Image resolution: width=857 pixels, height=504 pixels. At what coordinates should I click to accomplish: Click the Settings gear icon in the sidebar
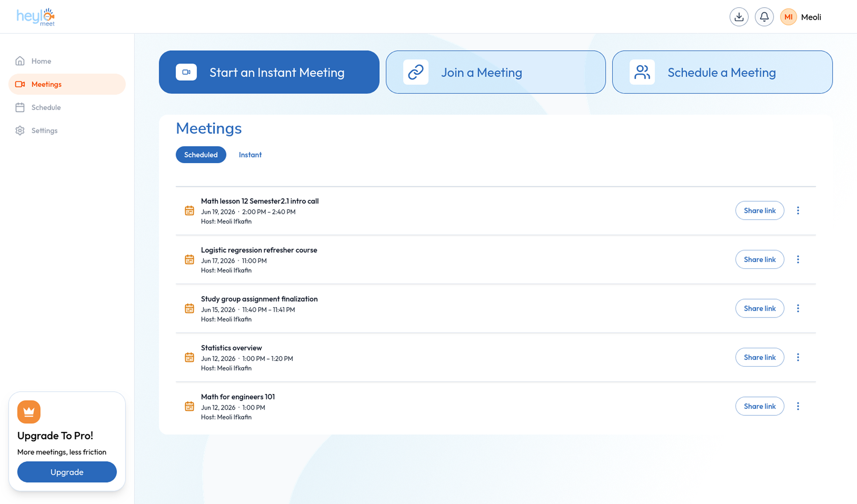(x=20, y=130)
